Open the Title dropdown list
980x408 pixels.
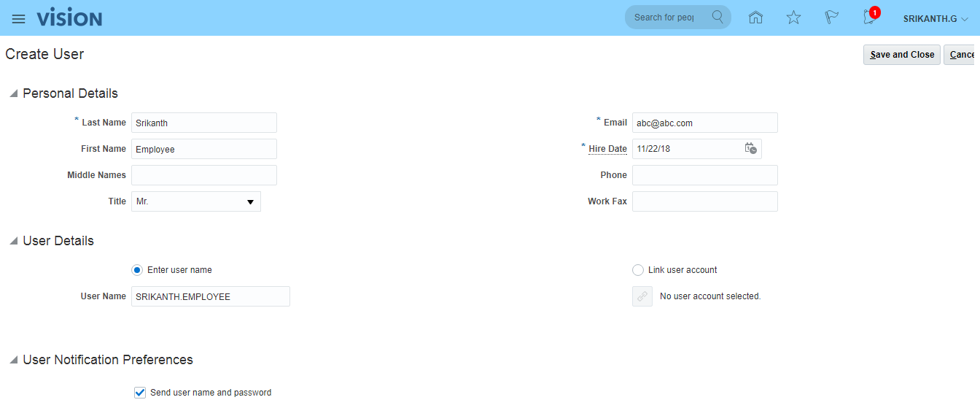[249, 201]
